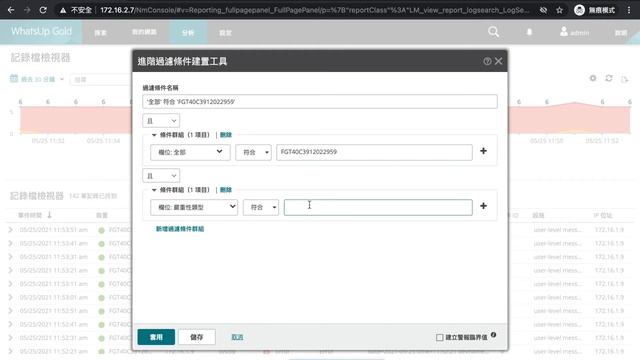The width and height of the screenshot is (640, 360).
Task: Enable the 建立警報臨界值 checkbox
Action: [440, 338]
